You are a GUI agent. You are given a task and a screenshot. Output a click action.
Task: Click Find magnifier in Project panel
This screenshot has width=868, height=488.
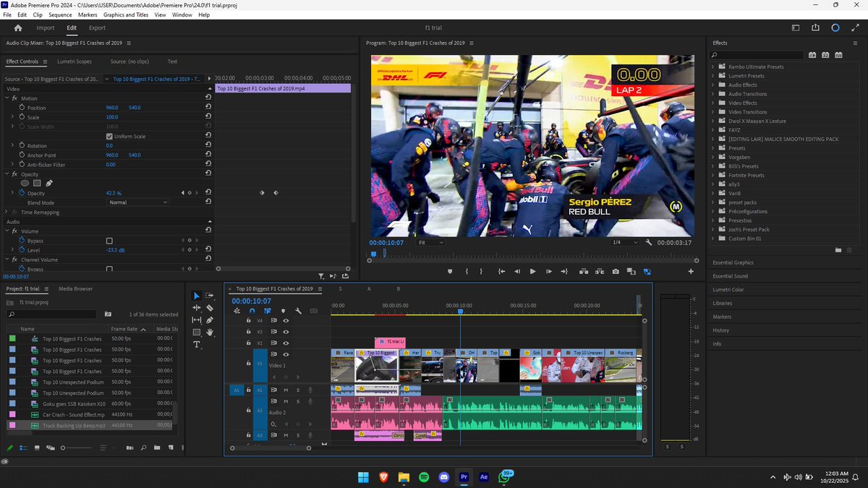point(145,448)
